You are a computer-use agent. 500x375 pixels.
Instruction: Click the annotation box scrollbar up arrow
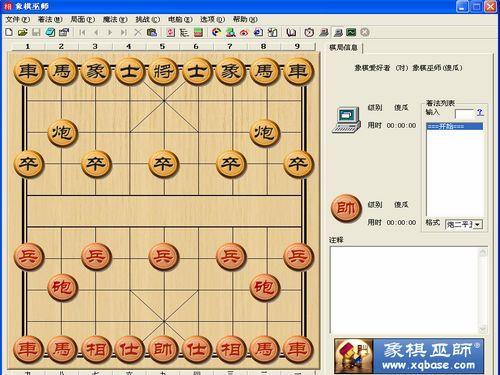click(x=483, y=252)
